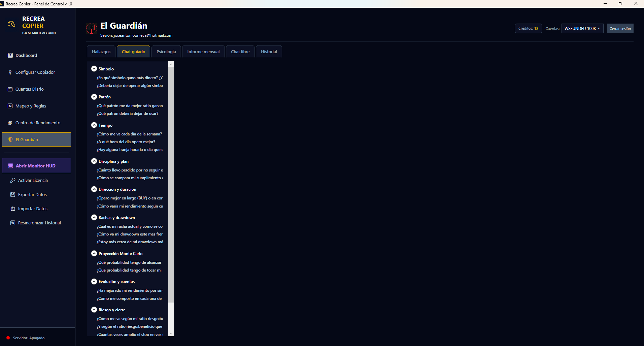
Task: Click the Servidor: Apagado status text
Action: 29,338
